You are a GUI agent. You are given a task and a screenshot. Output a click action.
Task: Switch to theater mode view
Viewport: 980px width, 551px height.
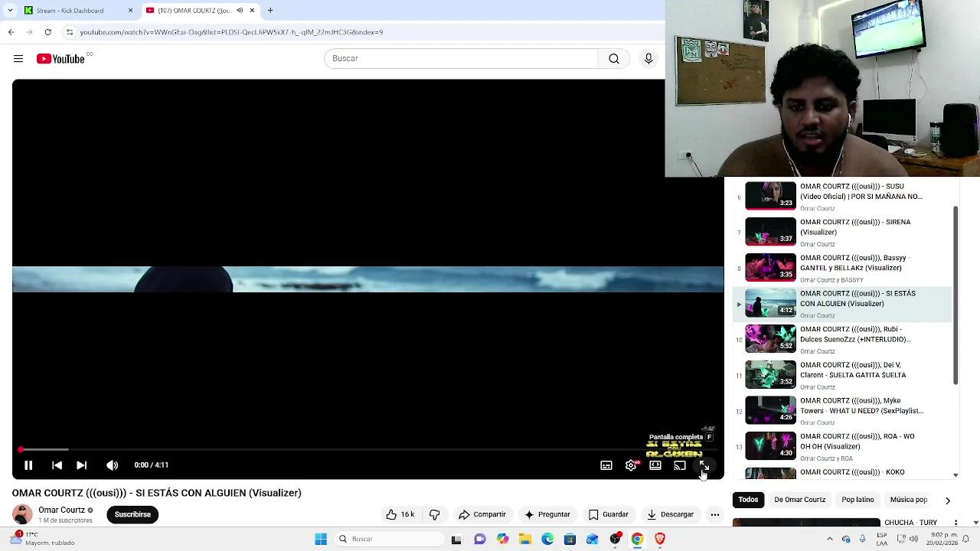pyautogui.click(x=655, y=465)
